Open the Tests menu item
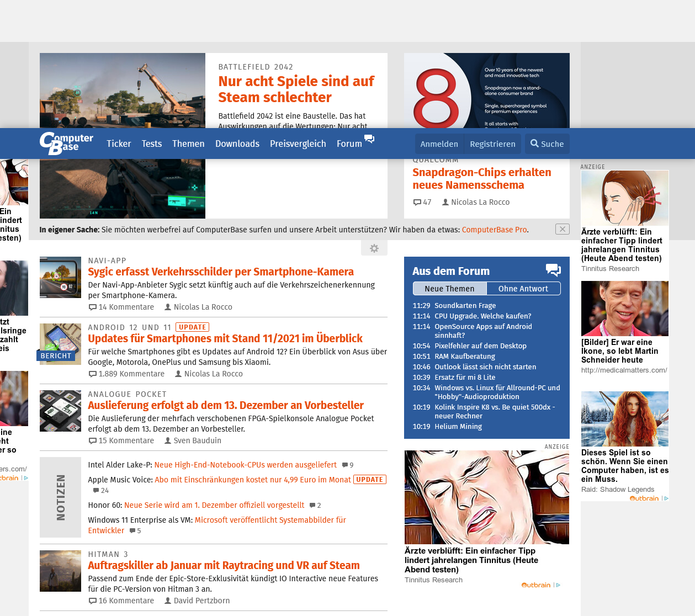Image resolution: width=695 pixels, height=616 pixels. pyautogui.click(x=152, y=144)
